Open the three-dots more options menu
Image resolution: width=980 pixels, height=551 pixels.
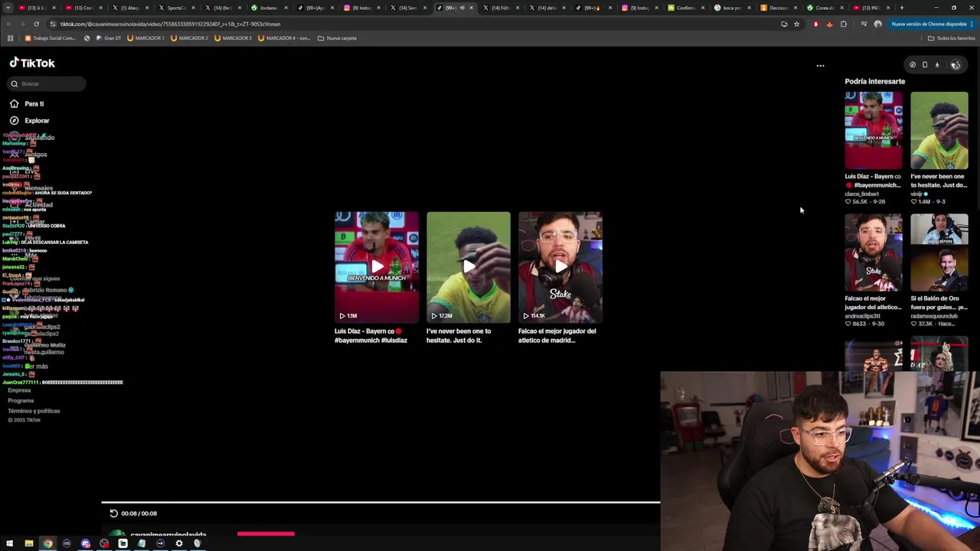pos(820,66)
